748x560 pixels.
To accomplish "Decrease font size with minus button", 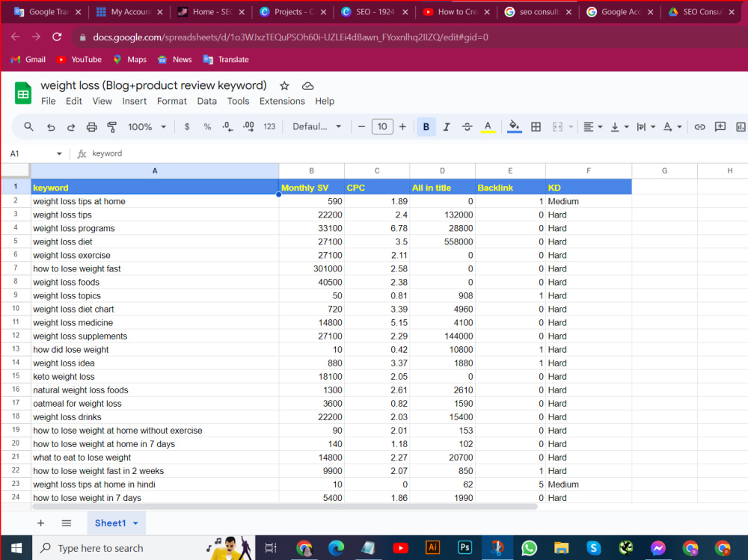I will (x=361, y=127).
